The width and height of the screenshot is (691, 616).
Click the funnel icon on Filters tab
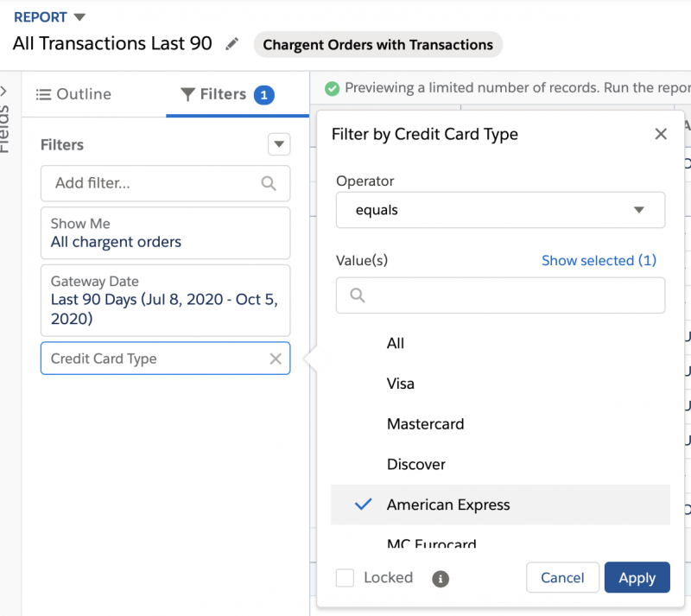[x=189, y=94]
